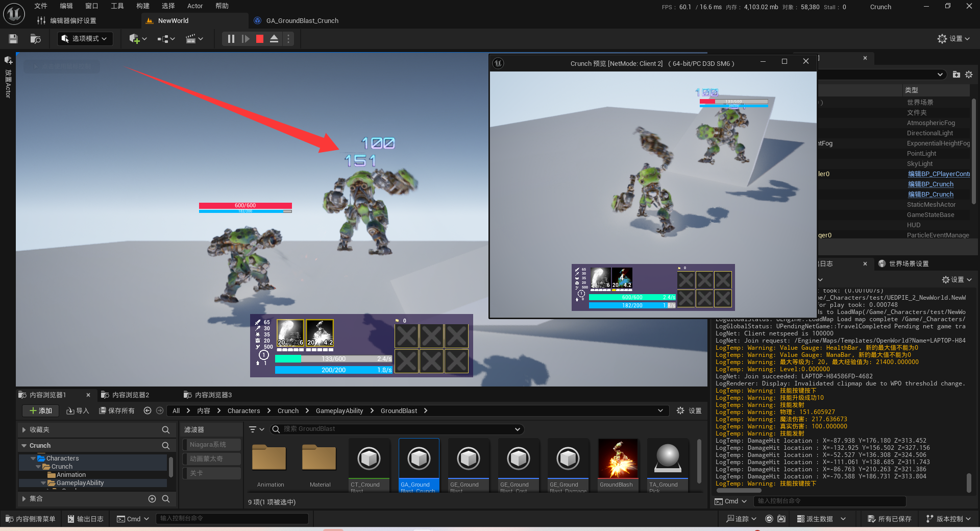The height and width of the screenshot is (531, 980).
Task: Open the blueprints toolbar dropdown
Action: [x=166, y=39]
